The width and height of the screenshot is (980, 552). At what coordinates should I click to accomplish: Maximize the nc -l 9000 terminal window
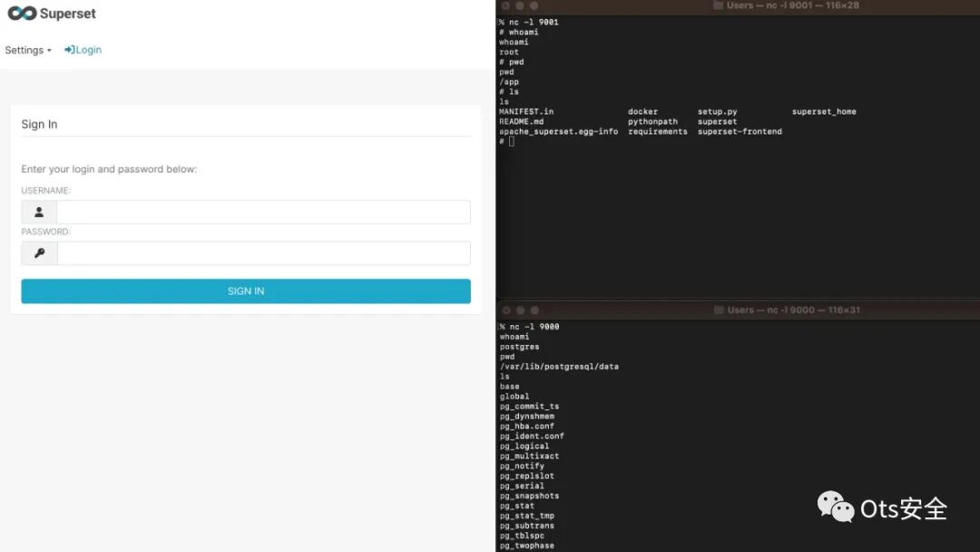(534, 310)
